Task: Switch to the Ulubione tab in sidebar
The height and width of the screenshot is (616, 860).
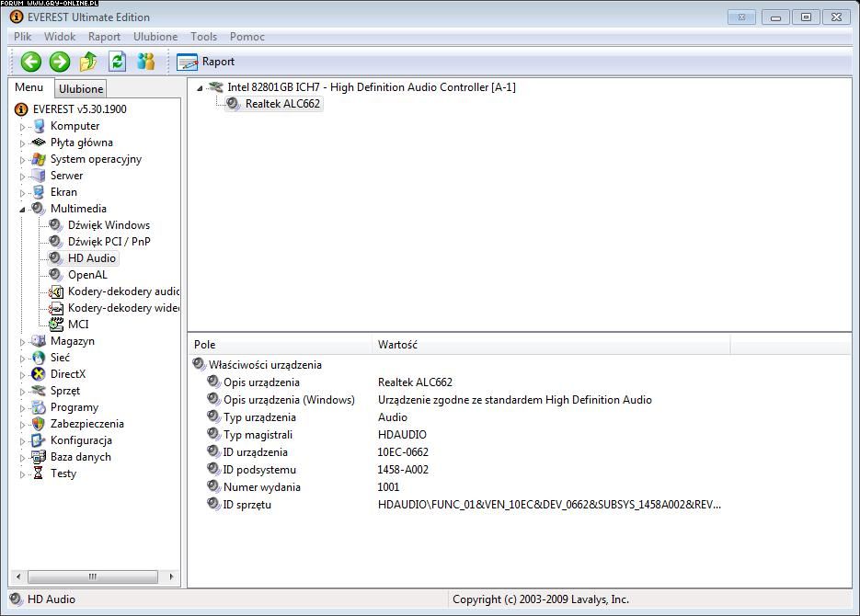Action: [x=81, y=89]
